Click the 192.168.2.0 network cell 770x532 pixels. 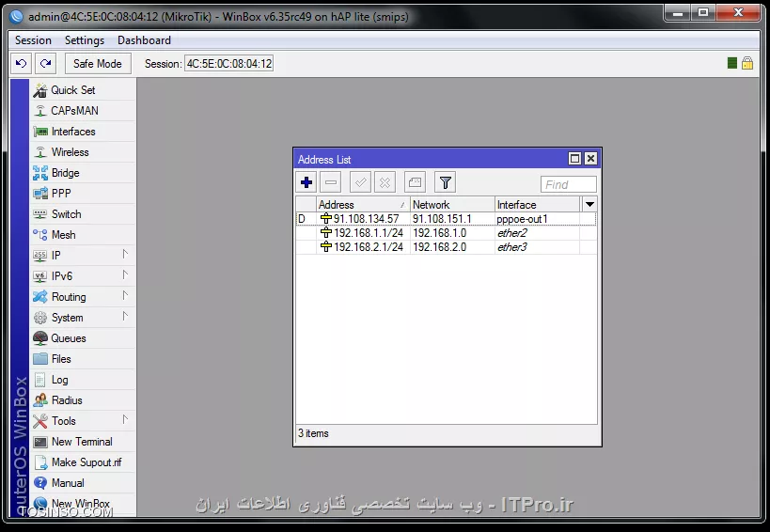[452, 247]
